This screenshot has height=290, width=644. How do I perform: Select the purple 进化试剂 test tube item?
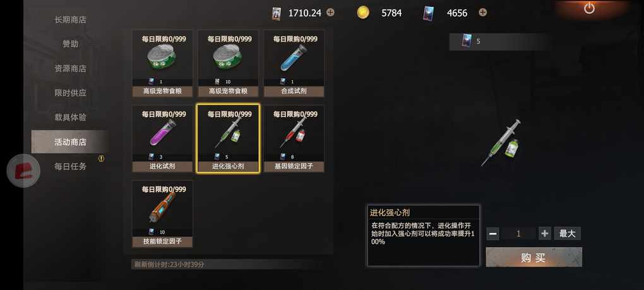(162, 138)
